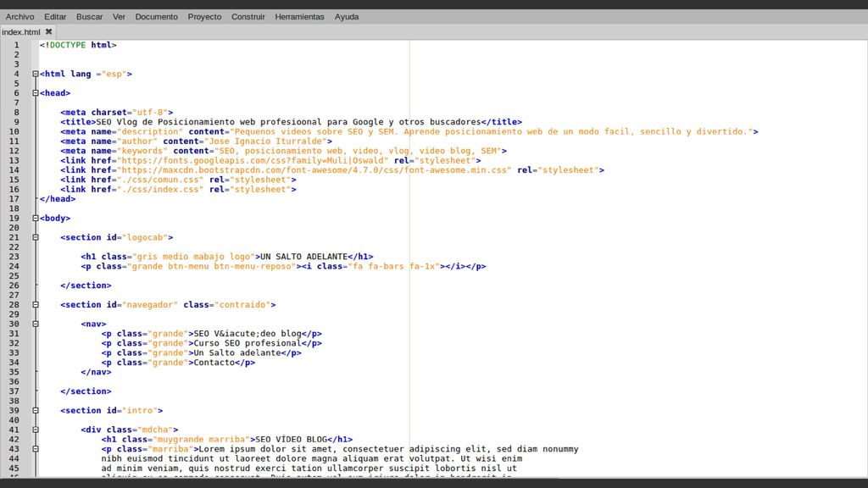Click the "SEO V&iacute;deo blog" text

tap(248, 334)
